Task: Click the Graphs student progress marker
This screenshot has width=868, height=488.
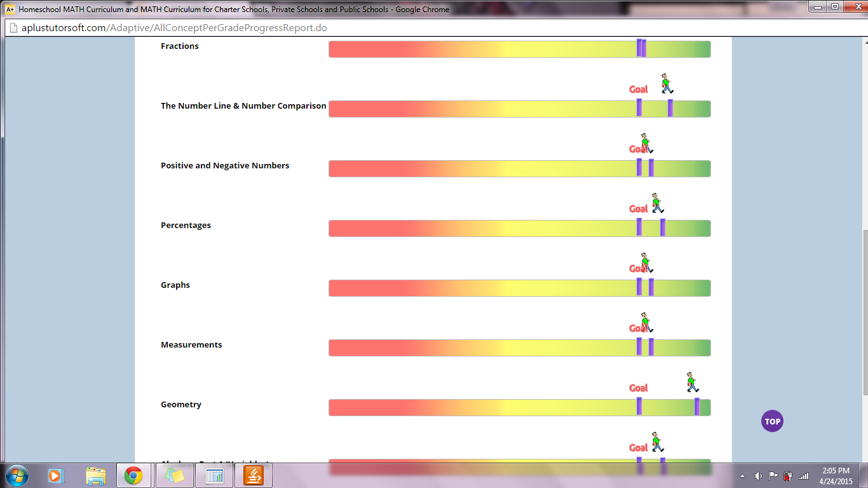Action: [x=651, y=287]
